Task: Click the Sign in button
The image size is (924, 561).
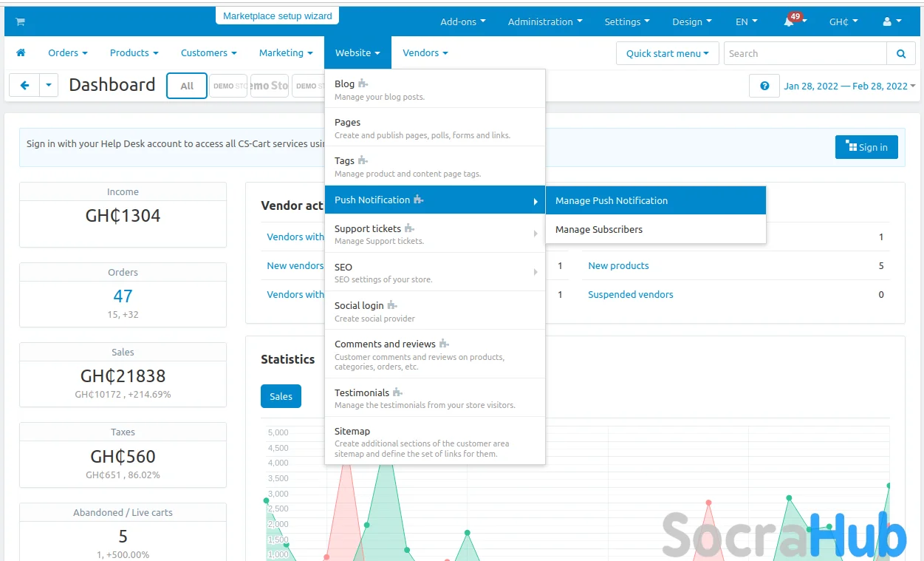Action: click(866, 147)
